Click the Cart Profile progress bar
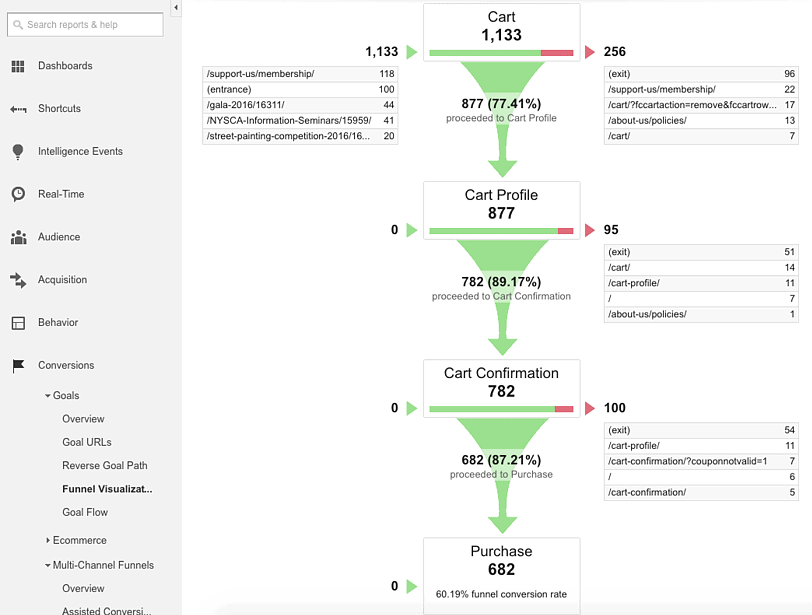The height and width of the screenshot is (615, 812). [x=501, y=231]
